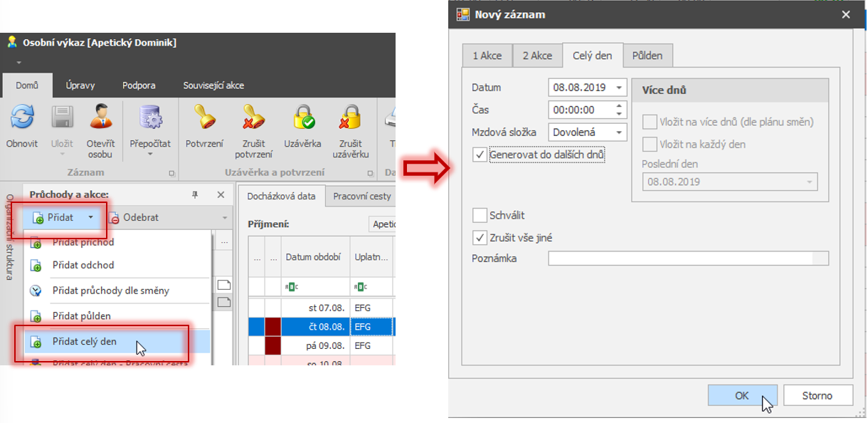The width and height of the screenshot is (868, 423).
Task: Switch to the Domů ribbon tab
Action: click(x=27, y=85)
